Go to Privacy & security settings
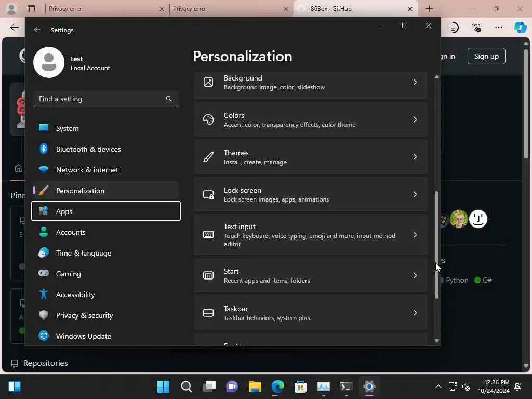 105,315
